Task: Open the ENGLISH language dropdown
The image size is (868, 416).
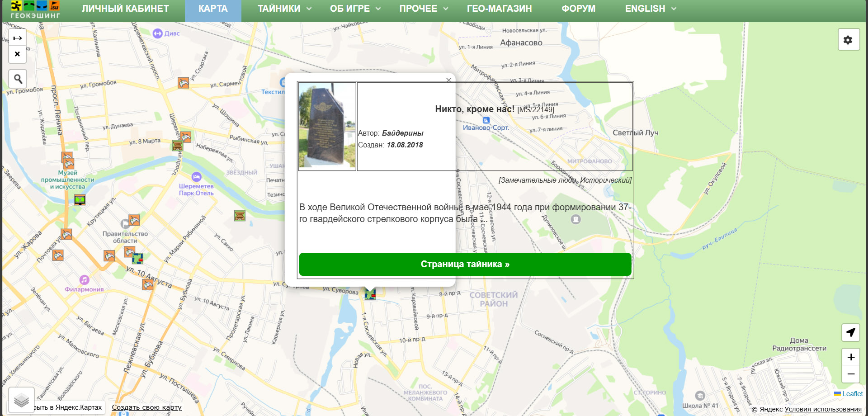Action: tap(650, 9)
